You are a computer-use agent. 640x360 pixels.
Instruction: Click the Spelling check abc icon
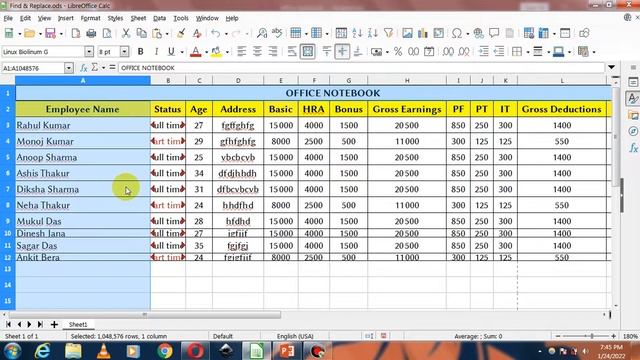point(277,33)
